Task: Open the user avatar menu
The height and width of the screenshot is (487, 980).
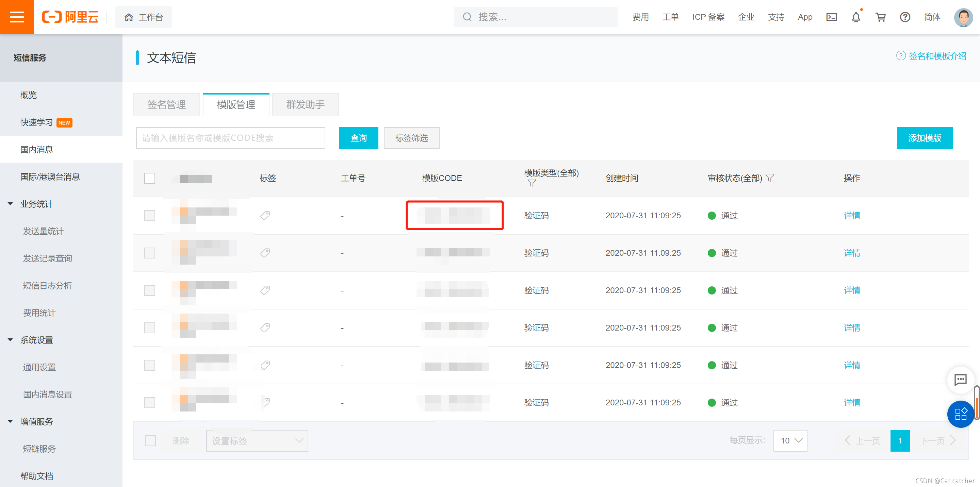Action: click(x=963, y=17)
